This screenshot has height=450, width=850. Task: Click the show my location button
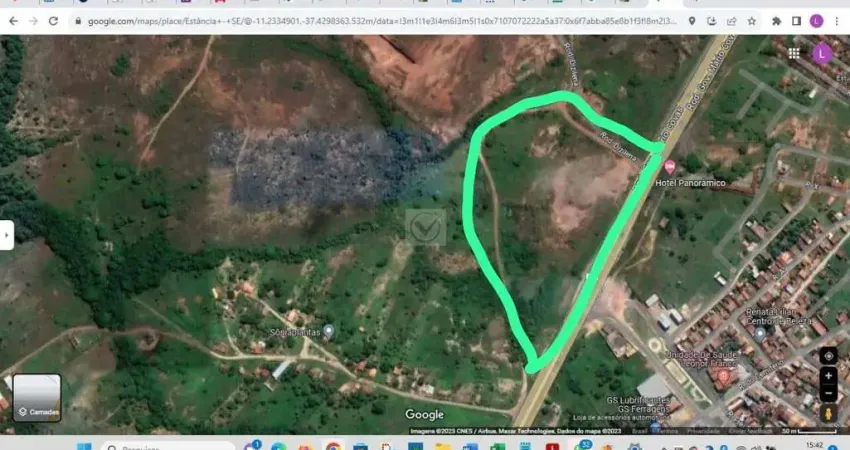click(828, 355)
